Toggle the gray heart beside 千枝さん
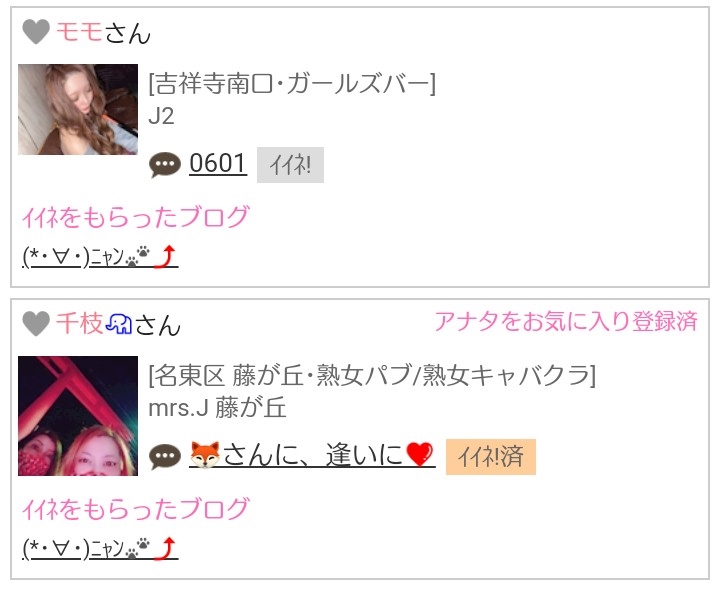 [x=36, y=324]
